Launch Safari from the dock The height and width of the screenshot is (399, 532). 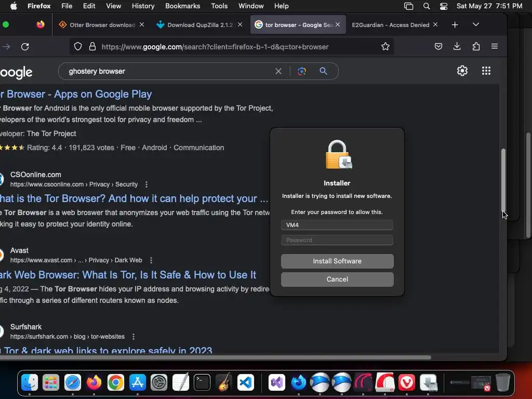pos(73,383)
